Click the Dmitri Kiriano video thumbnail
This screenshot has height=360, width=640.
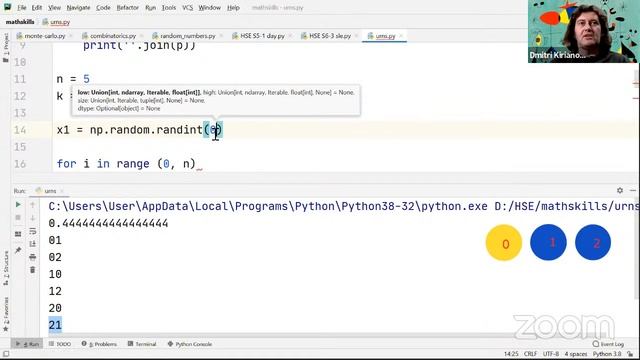[583, 31]
